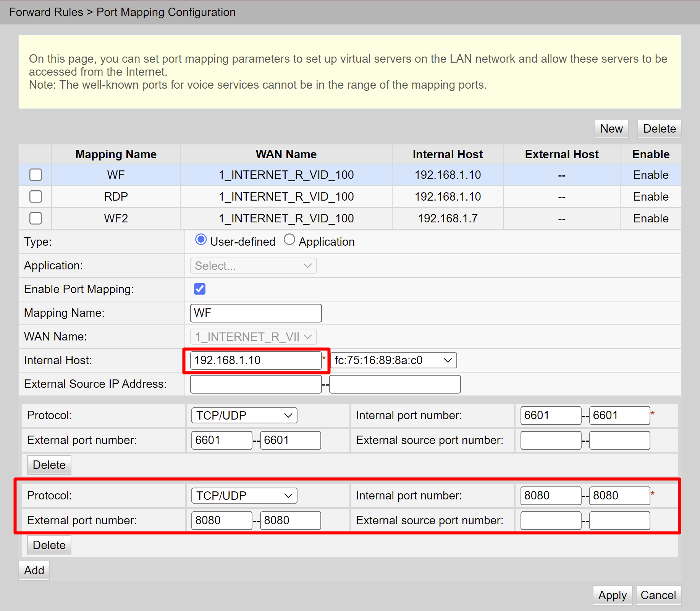Uncheck the Enable Port Mapping checkbox
Image resolution: width=700 pixels, height=611 pixels.
(200, 289)
